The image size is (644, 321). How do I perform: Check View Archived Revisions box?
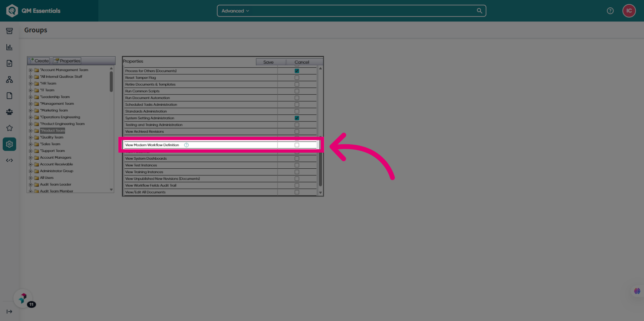(297, 131)
